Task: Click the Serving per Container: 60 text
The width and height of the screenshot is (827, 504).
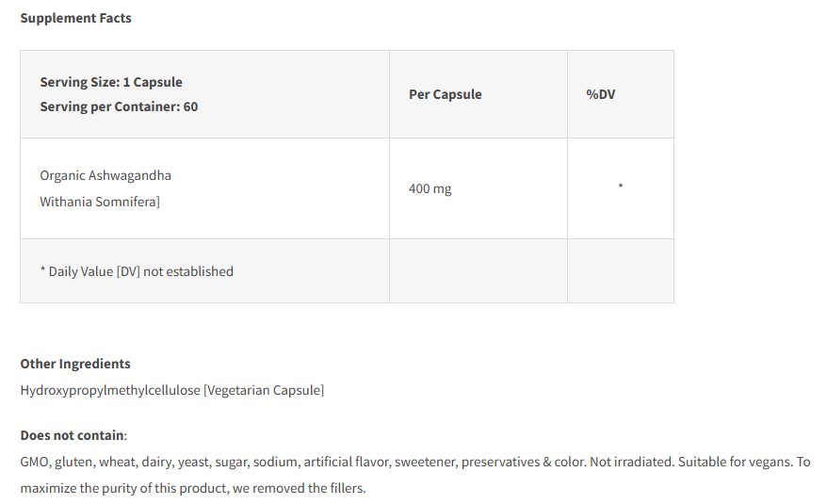Action: pos(119,106)
